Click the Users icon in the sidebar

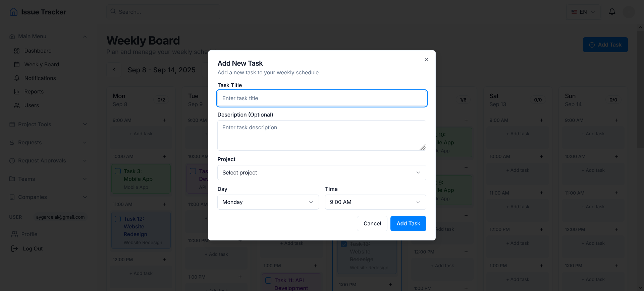pyautogui.click(x=16, y=105)
